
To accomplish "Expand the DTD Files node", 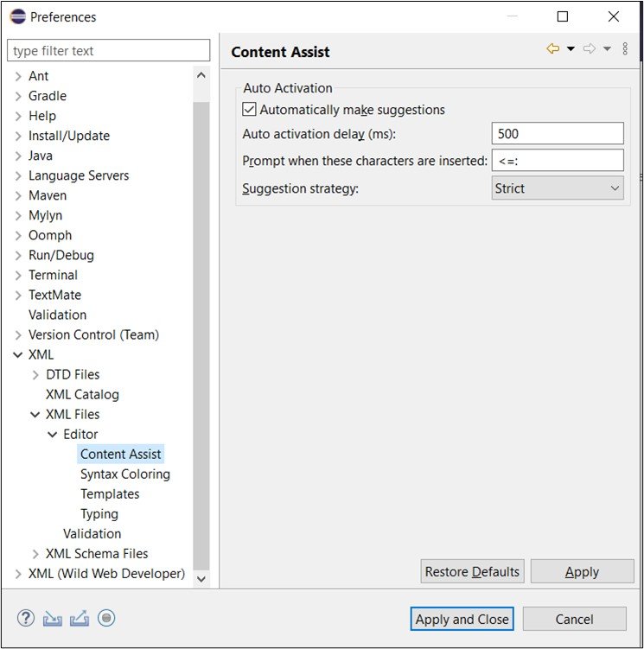I will [35, 374].
